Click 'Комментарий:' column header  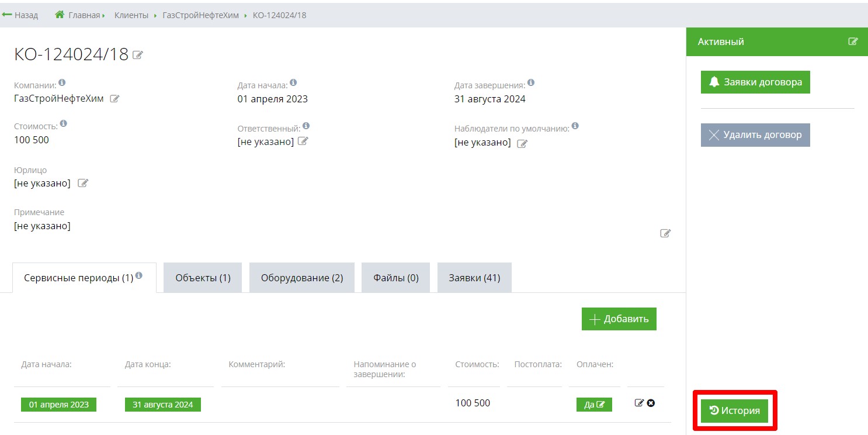click(257, 364)
